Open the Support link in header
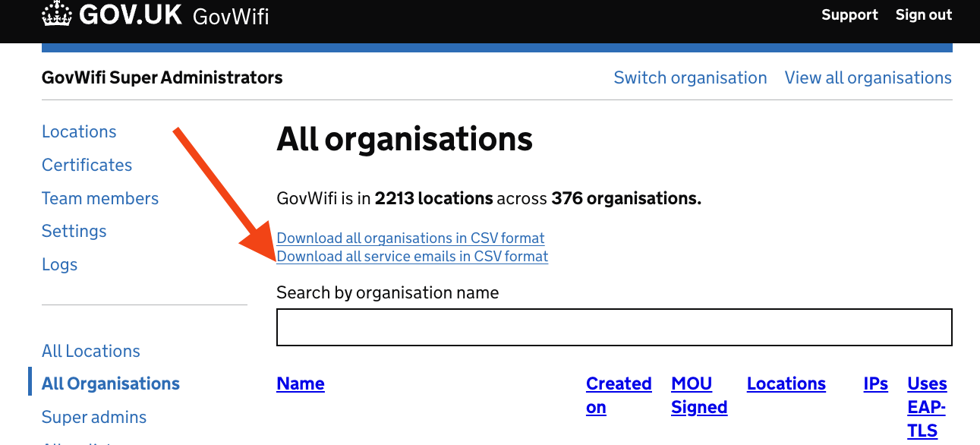Image resolution: width=980 pixels, height=445 pixels. 849,14
